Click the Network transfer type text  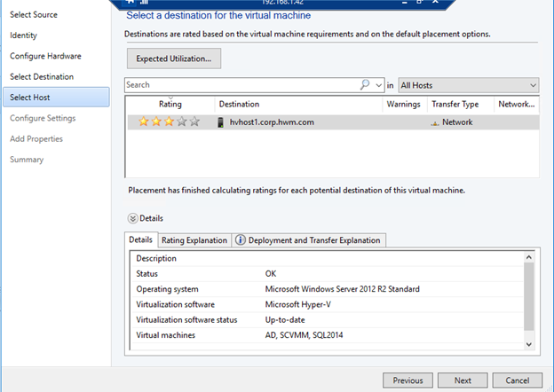(457, 122)
